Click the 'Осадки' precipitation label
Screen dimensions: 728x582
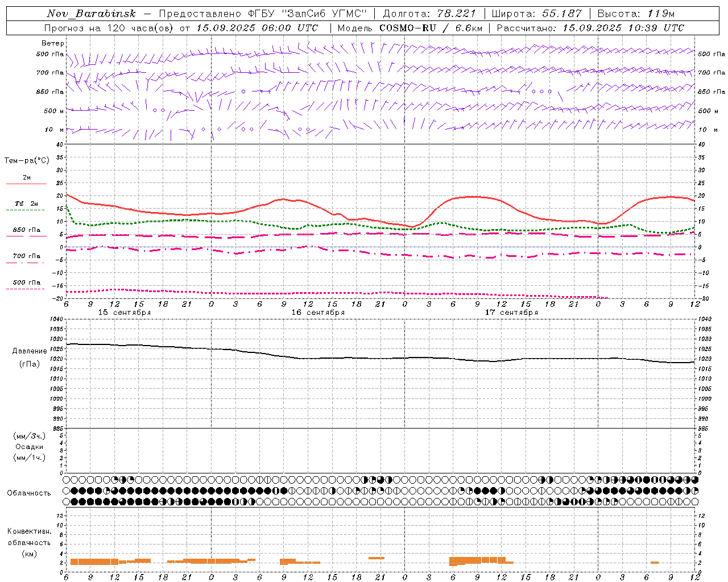(x=30, y=447)
